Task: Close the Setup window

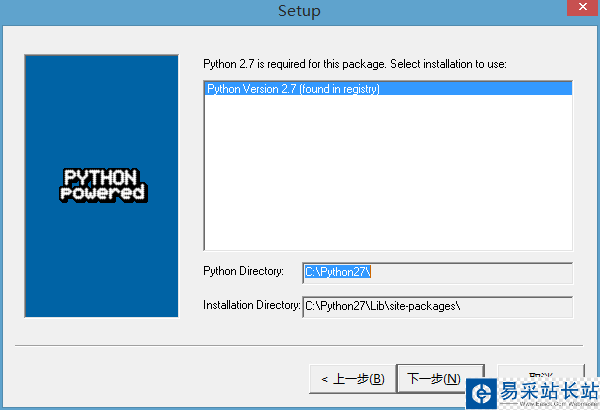Action: [583, 7]
